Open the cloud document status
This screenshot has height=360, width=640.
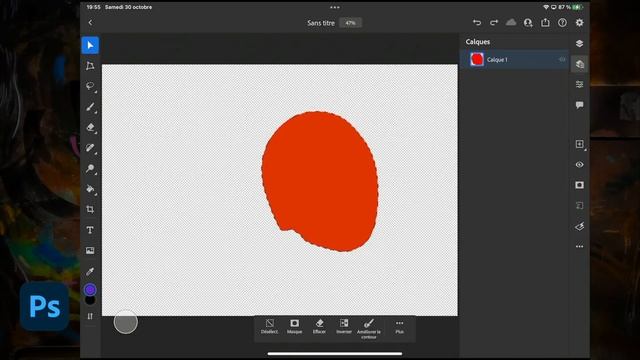coord(511,22)
